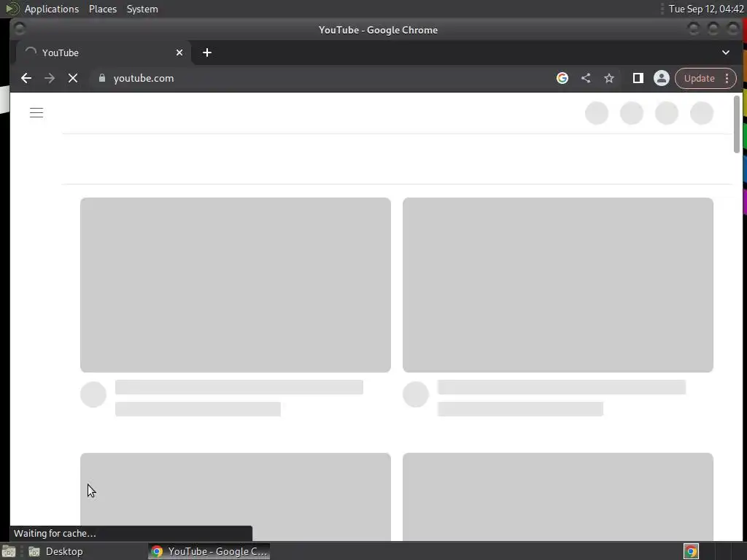Open the Chrome profile avatar
This screenshot has width=747, height=560.
point(661,78)
